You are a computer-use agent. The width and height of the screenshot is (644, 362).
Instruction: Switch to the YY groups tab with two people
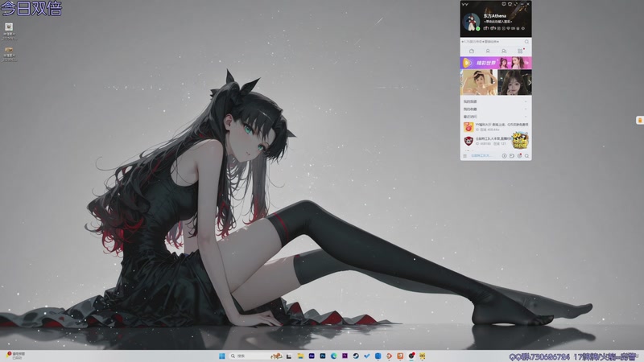[504, 51]
